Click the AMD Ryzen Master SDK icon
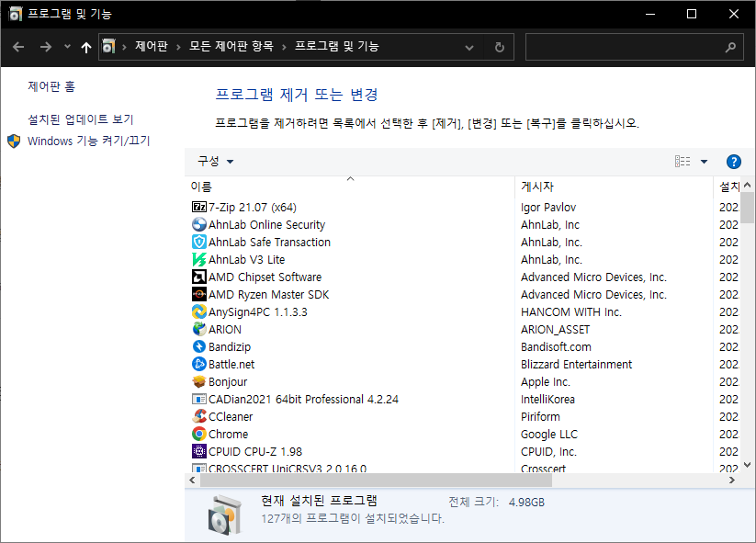This screenshot has width=756, height=543. pyautogui.click(x=199, y=294)
